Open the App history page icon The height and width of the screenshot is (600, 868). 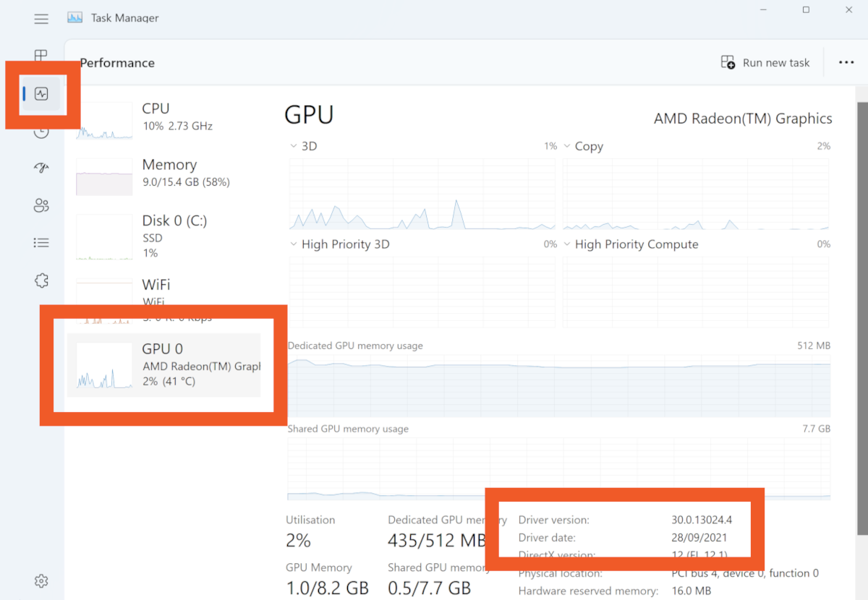(x=41, y=132)
